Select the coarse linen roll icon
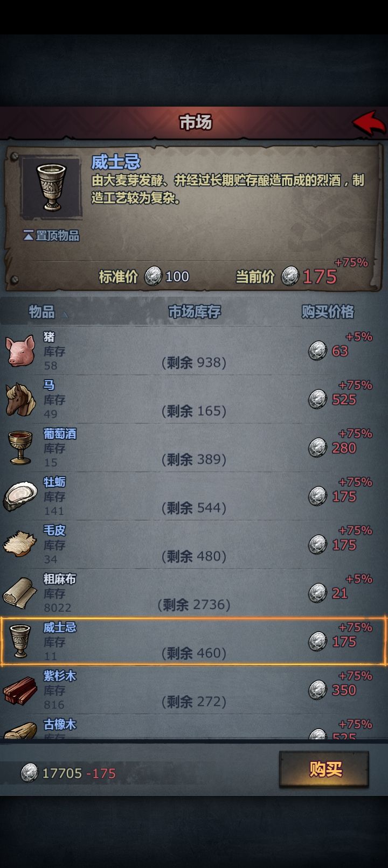This screenshot has height=868, width=388. coord(20,593)
